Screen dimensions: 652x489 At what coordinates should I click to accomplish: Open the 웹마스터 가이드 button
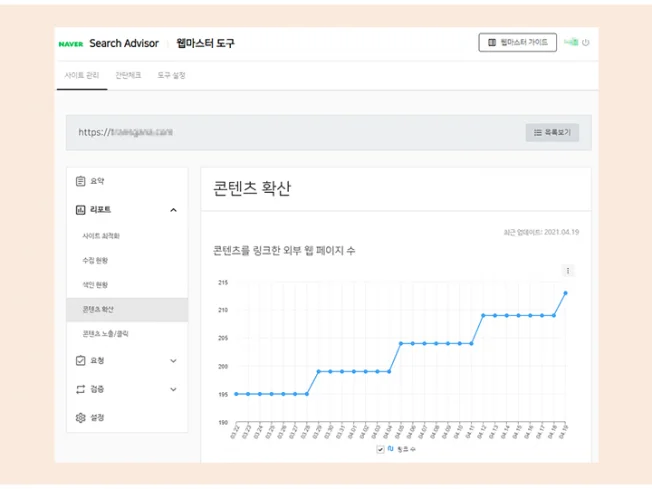click(517, 42)
